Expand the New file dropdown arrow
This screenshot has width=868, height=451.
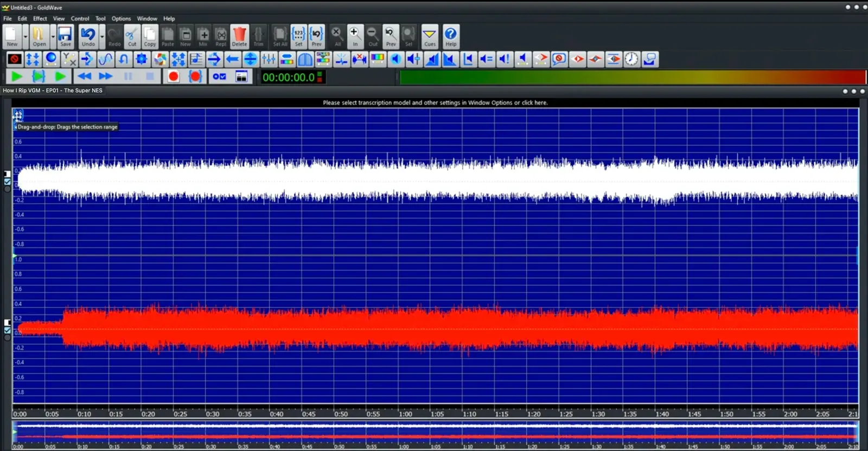pos(25,37)
